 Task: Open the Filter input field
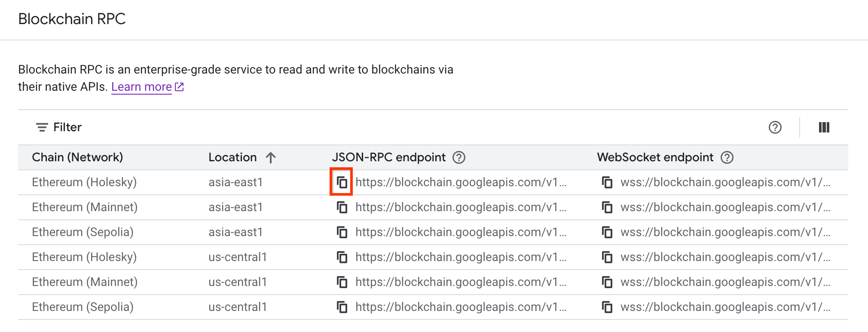pos(67,127)
